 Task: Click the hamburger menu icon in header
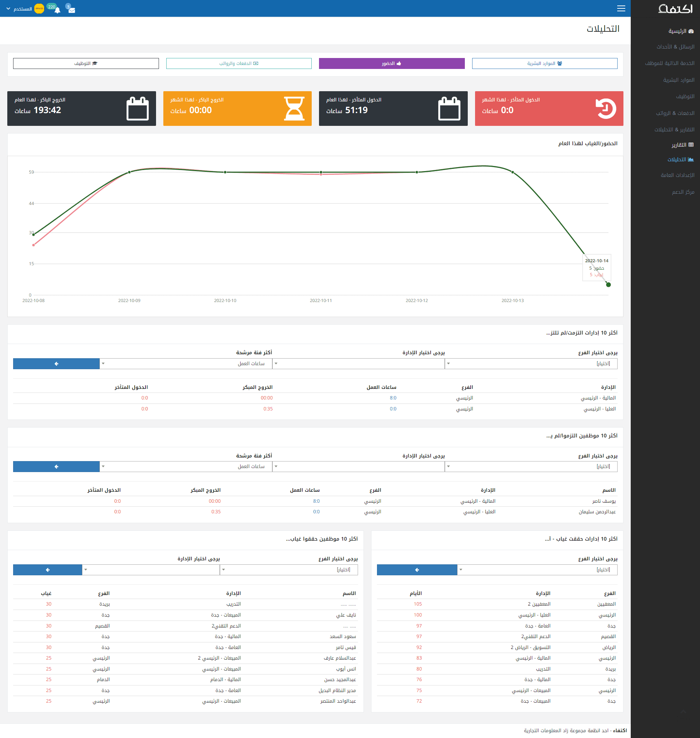pyautogui.click(x=621, y=9)
